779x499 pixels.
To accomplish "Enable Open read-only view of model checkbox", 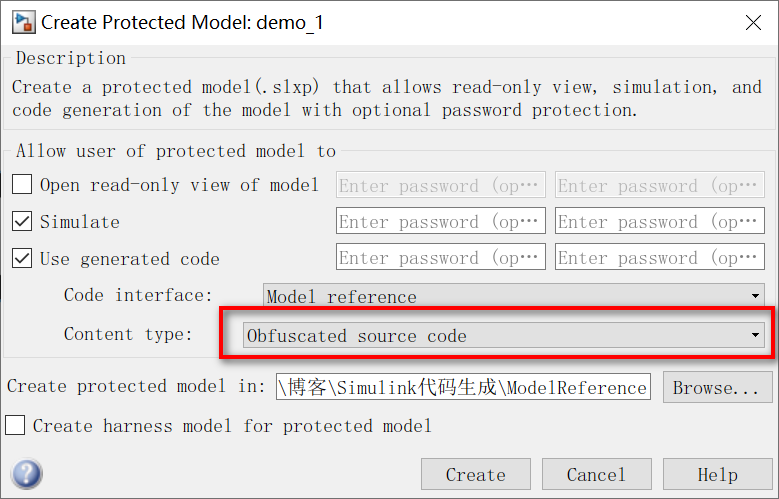I will (x=22, y=184).
